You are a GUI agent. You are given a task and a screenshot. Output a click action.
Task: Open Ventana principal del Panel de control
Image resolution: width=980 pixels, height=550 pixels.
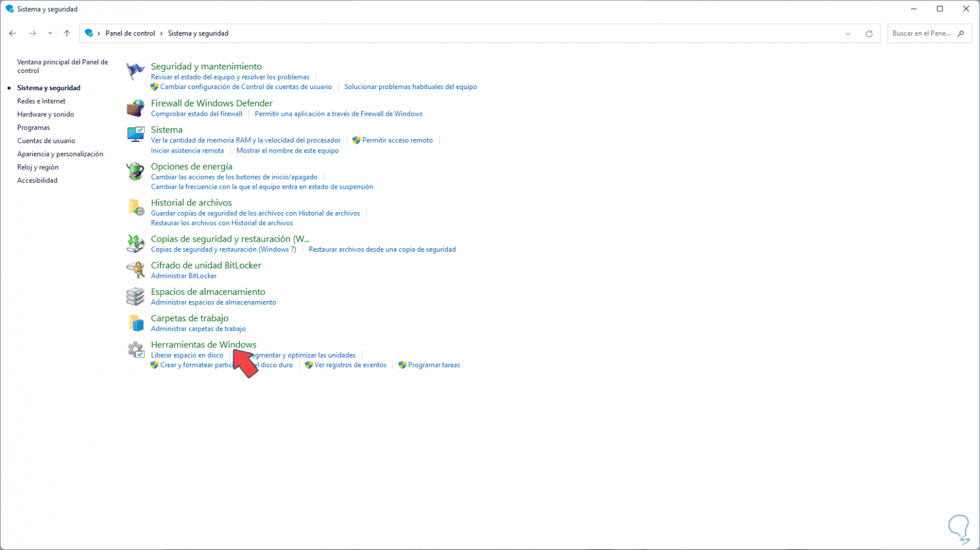tap(62, 66)
